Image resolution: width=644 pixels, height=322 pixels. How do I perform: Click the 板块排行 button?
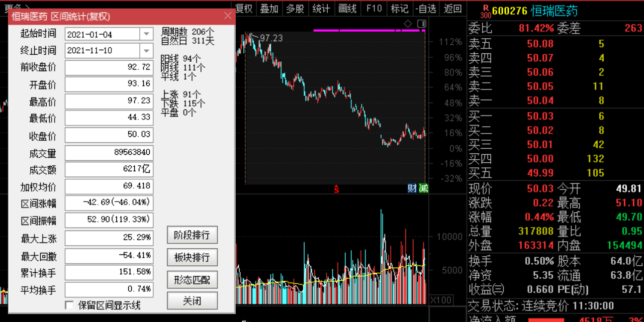click(192, 257)
